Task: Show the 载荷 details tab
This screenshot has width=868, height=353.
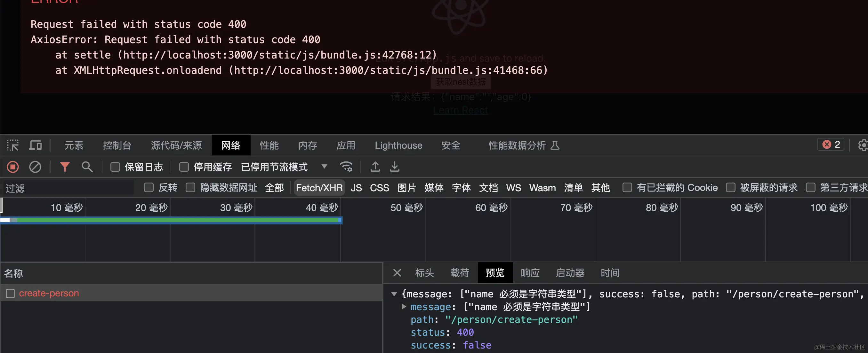Action: (460, 273)
